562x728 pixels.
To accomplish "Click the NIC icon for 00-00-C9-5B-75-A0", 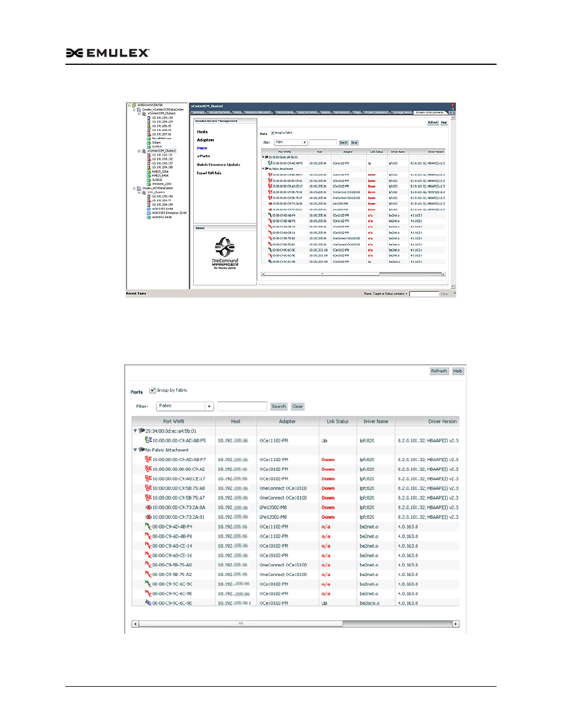I will [x=148, y=565].
